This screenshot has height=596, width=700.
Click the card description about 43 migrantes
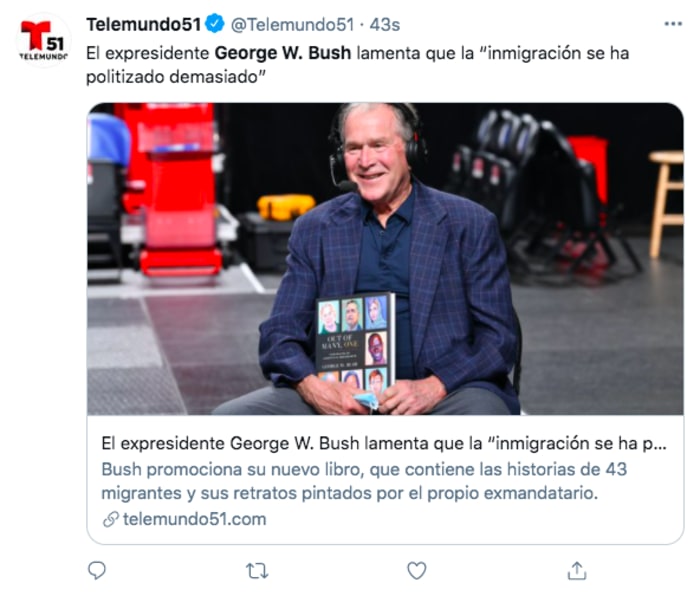tap(364, 481)
